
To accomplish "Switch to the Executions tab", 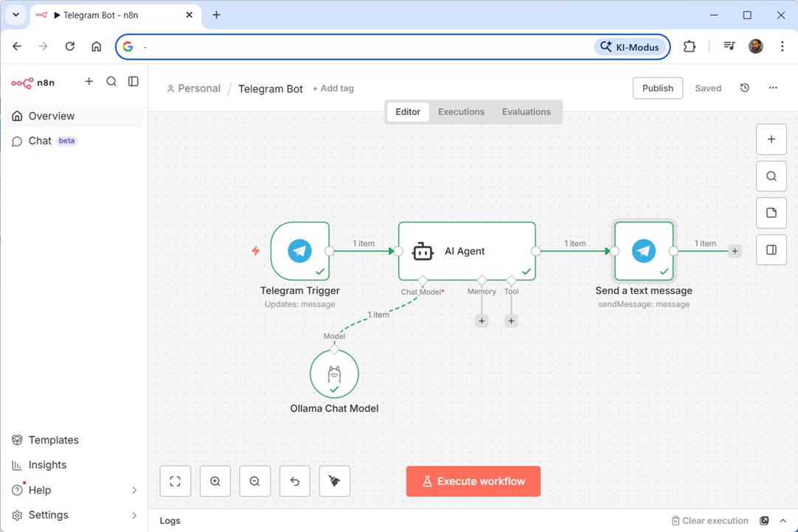I will [x=461, y=112].
